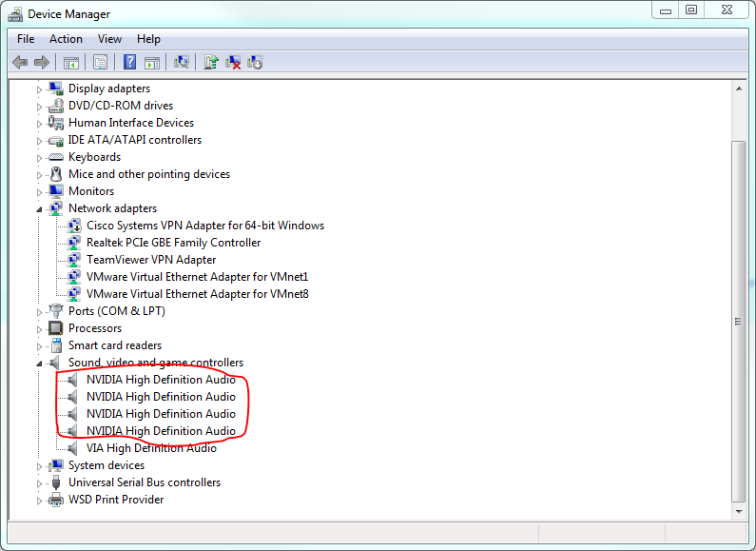
Task: Click the Disable device toolbar icon
Action: click(255, 62)
